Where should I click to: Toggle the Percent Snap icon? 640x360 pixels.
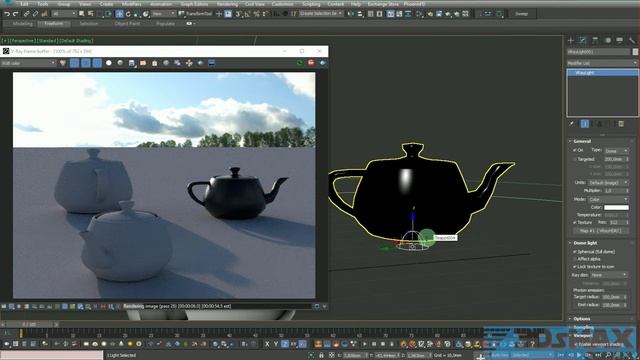click(x=257, y=14)
